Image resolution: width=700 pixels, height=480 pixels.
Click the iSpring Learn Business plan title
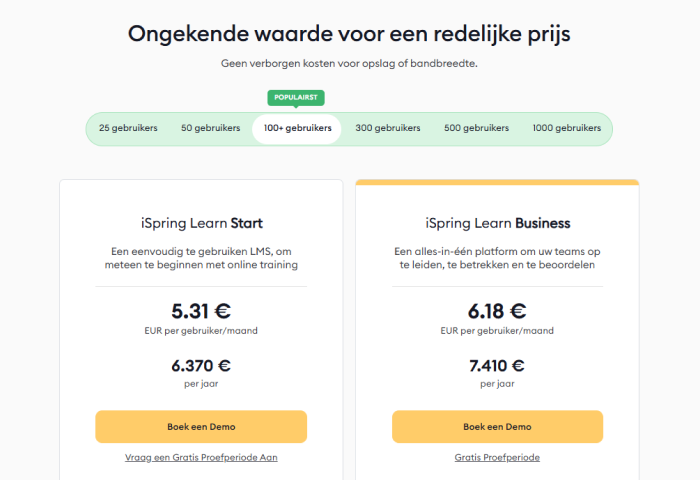pyautogui.click(x=497, y=222)
